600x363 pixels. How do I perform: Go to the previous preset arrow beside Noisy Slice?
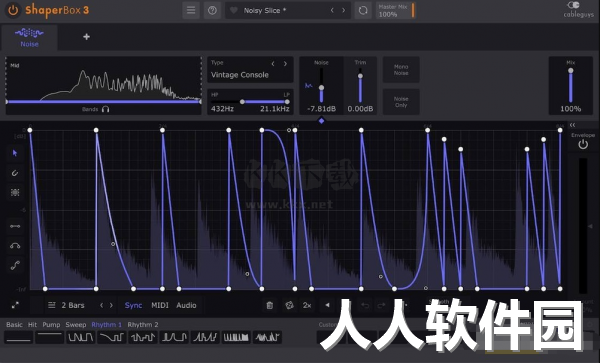click(332, 10)
